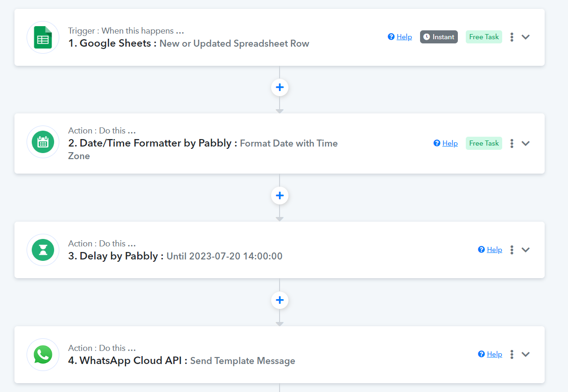Click 'Trigger : When this happens' label

coord(126,31)
